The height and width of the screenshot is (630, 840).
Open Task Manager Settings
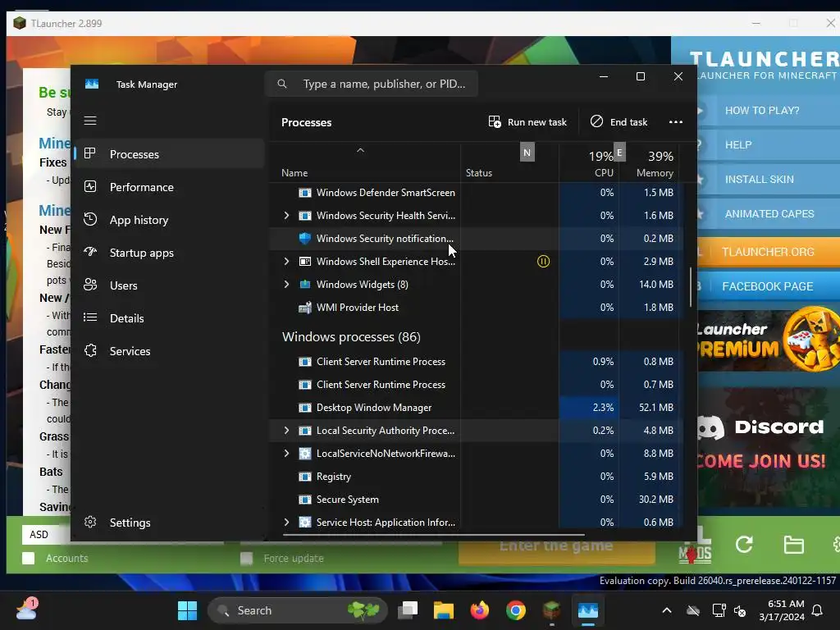pos(170,523)
